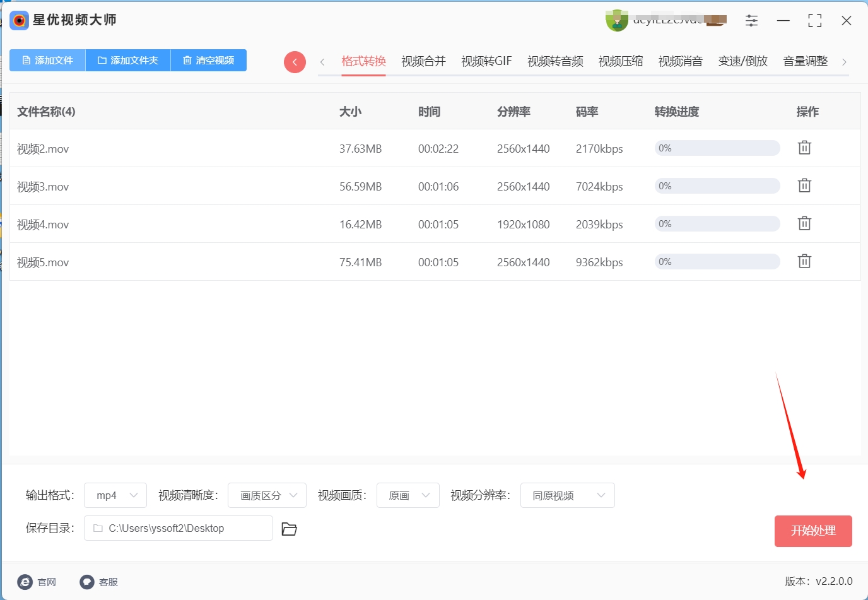Switch to 视频转音频 tab

point(555,61)
